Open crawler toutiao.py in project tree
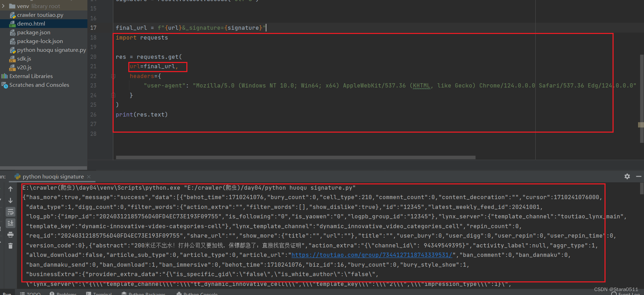644x295 pixels. (40, 15)
